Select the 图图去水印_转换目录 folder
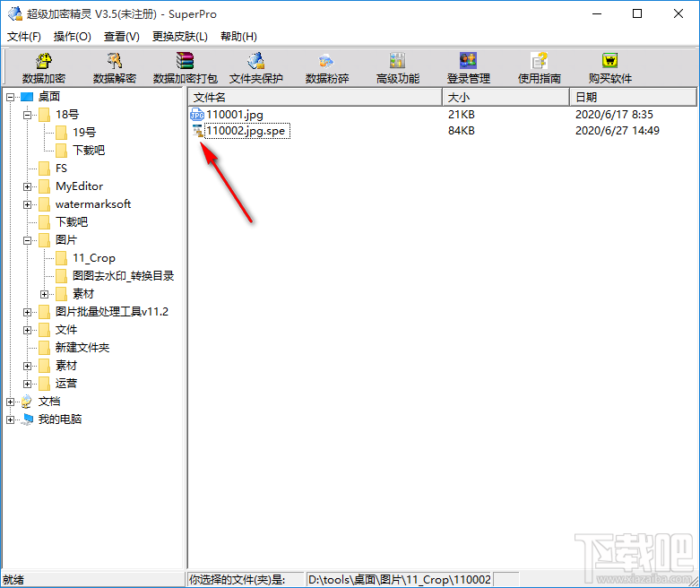Image resolution: width=700 pixels, height=588 pixels. [x=123, y=276]
